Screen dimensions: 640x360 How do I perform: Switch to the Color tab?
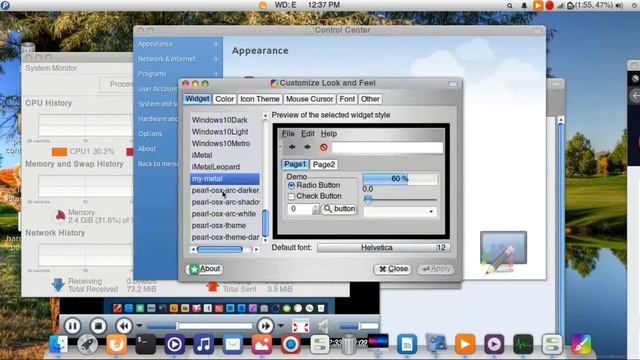pos(224,99)
